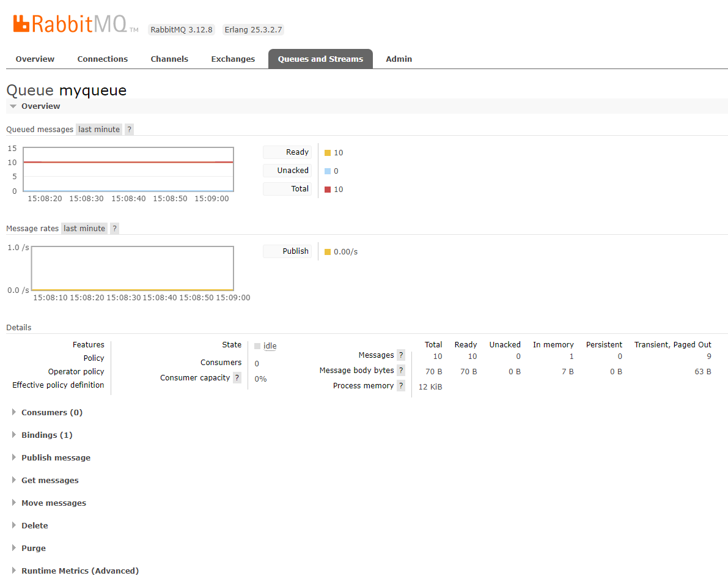Expand the Consumers (0) section

click(x=51, y=413)
